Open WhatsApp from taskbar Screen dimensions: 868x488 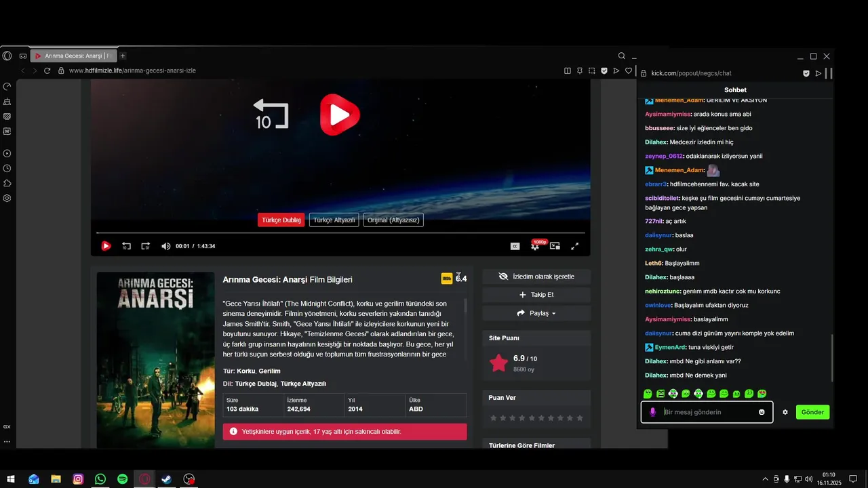pyautogui.click(x=100, y=479)
